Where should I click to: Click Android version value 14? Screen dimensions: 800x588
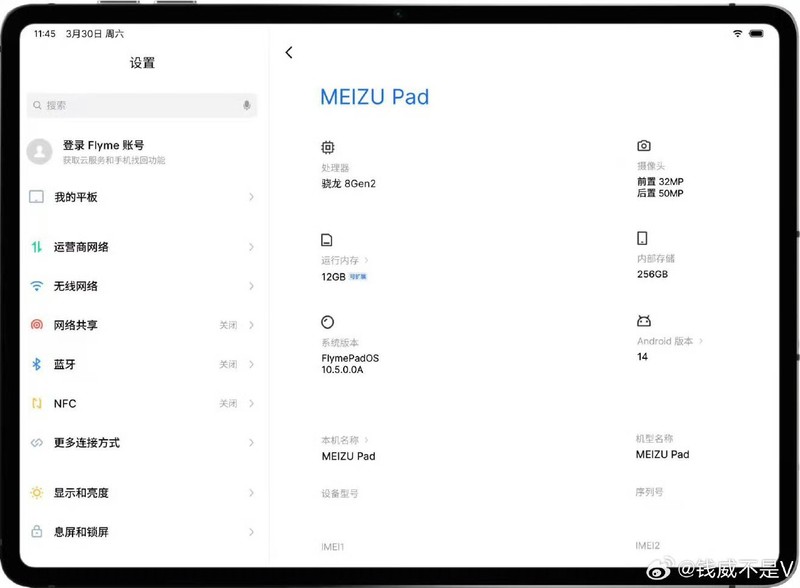pyautogui.click(x=642, y=357)
